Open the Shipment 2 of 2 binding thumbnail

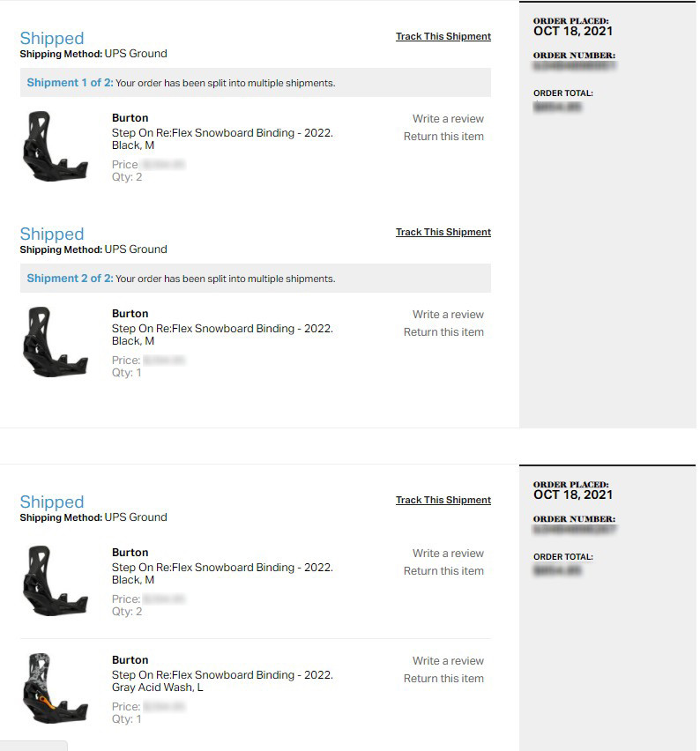click(x=55, y=342)
